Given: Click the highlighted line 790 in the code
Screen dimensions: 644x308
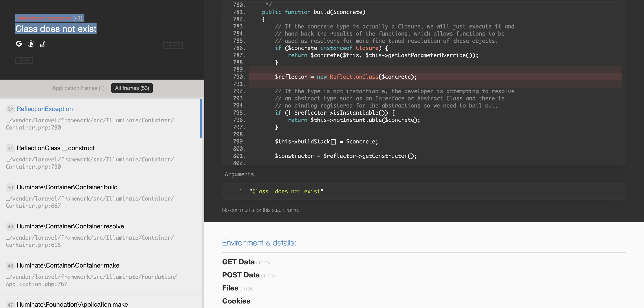Looking at the screenshot, I should [345, 77].
